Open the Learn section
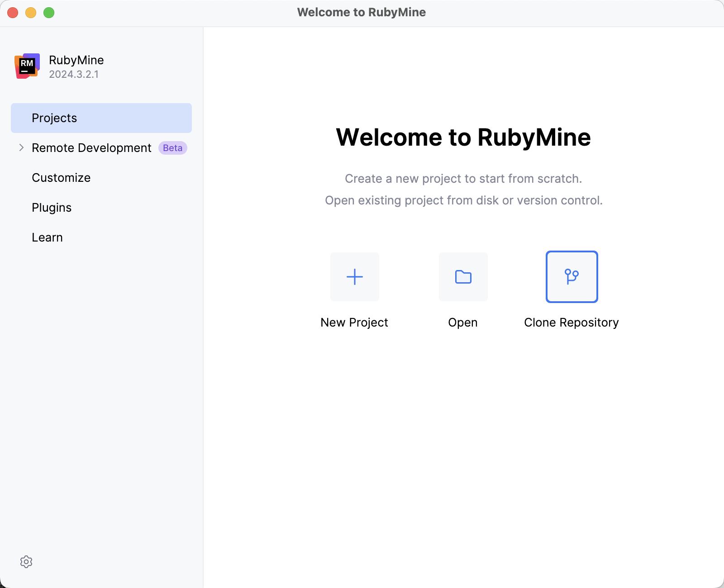The width and height of the screenshot is (724, 588). pyautogui.click(x=47, y=237)
